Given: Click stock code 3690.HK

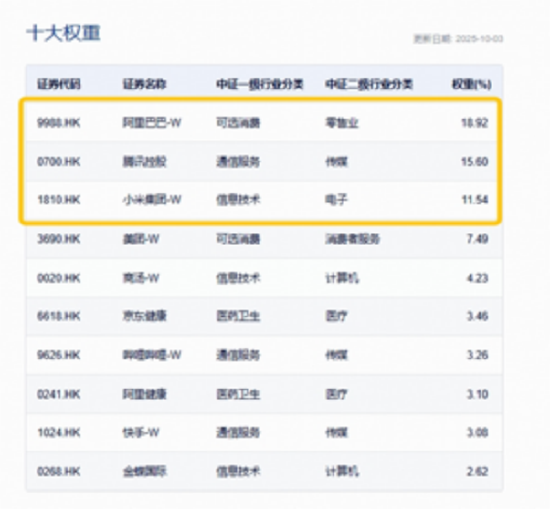Looking at the screenshot, I should click(59, 239).
